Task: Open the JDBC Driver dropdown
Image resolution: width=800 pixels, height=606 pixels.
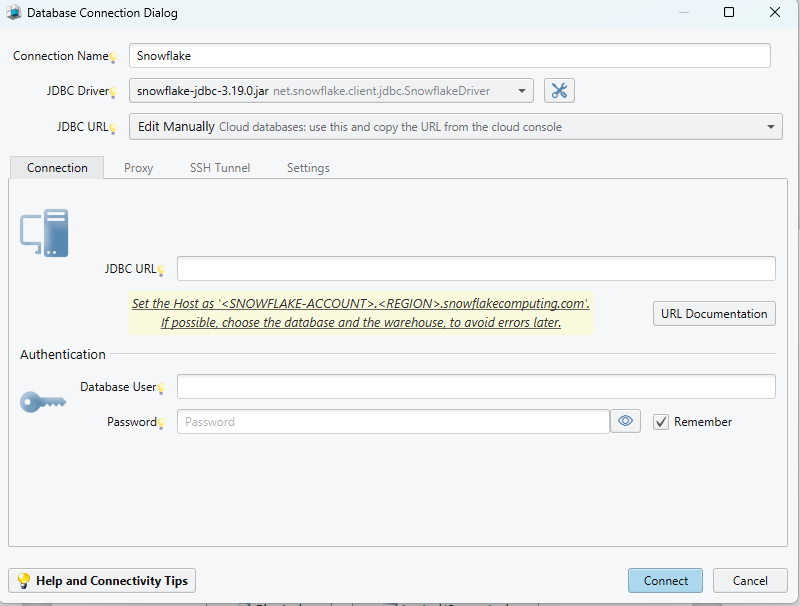Action: click(331, 91)
